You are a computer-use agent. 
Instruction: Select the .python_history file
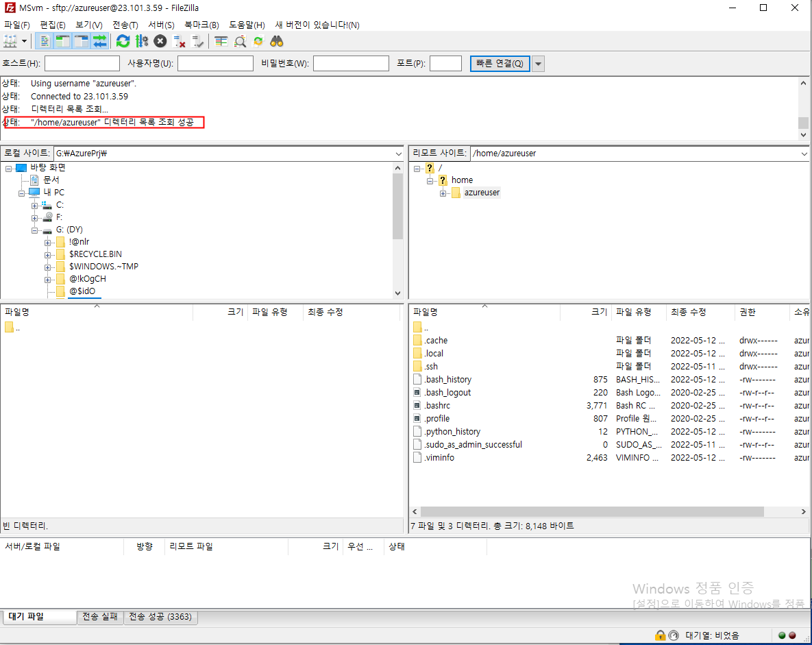[452, 432]
